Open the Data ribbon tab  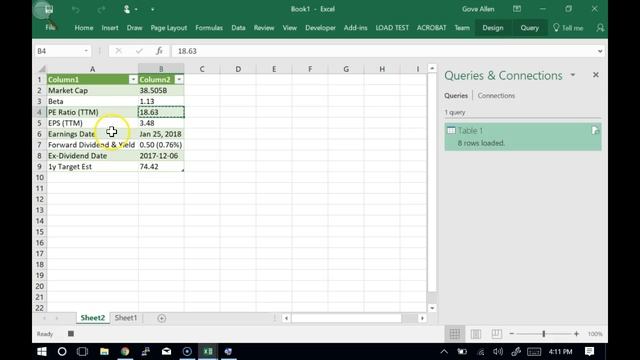click(238, 28)
